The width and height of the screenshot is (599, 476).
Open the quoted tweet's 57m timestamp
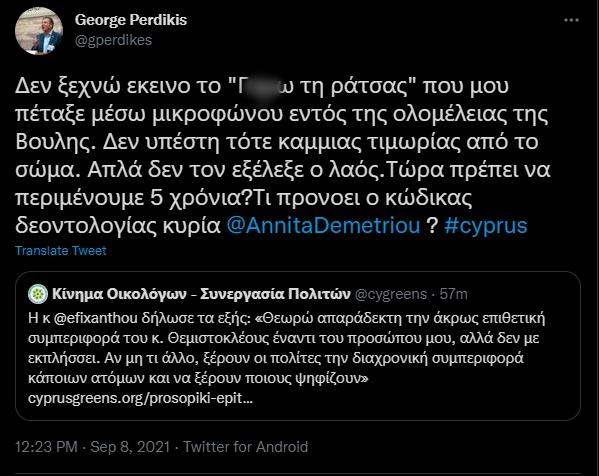tap(453, 294)
